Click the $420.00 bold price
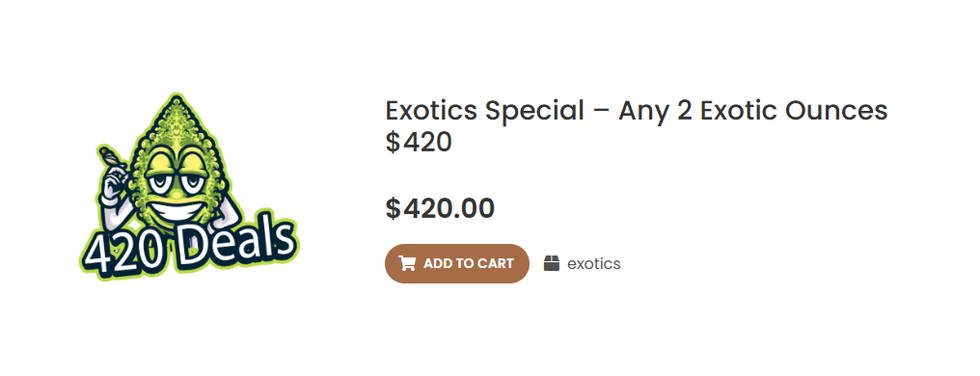The width and height of the screenshot is (980, 376). click(440, 208)
